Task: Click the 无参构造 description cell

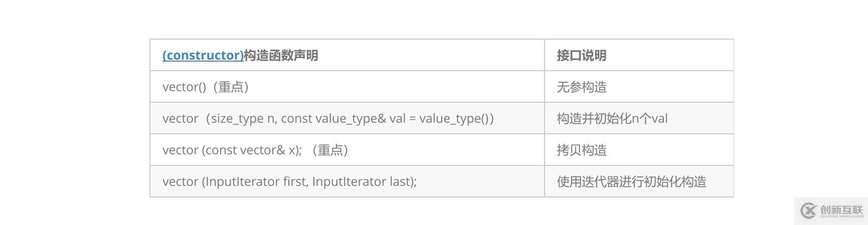Action: click(x=639, y=87)
